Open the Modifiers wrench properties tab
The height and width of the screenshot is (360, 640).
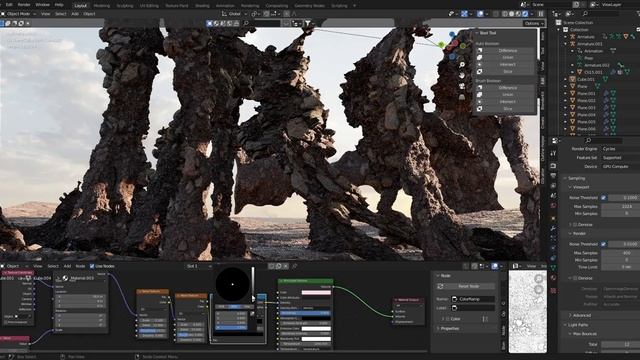tap(553, 229)
